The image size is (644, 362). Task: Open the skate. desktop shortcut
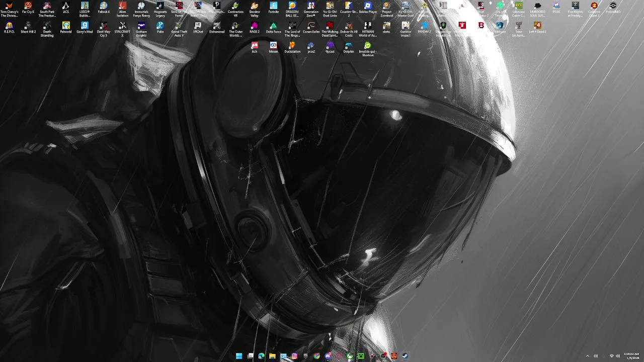click(x=386, y=27)
